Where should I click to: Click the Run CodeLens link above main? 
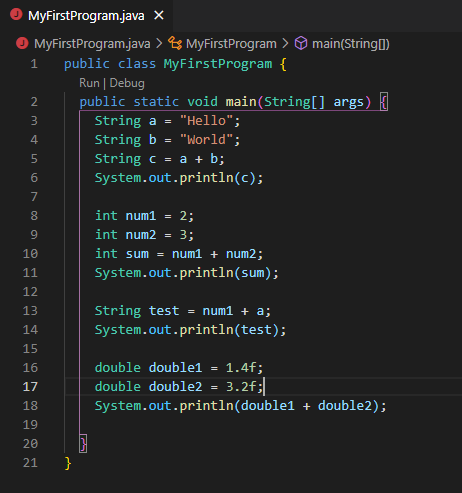click(x=89, y=83)
